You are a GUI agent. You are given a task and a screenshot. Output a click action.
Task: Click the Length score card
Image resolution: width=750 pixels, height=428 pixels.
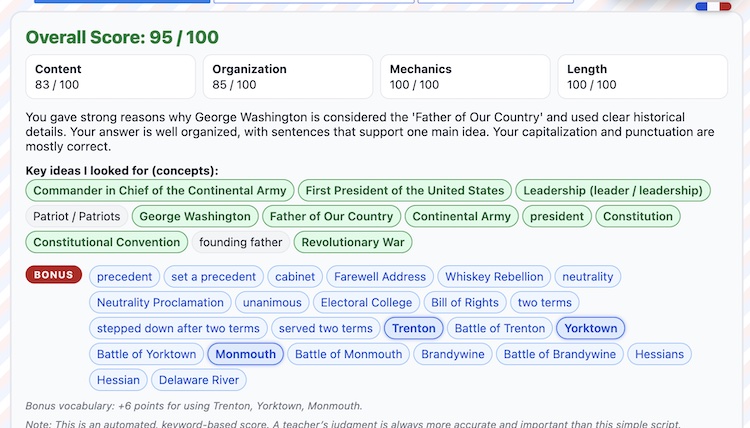642,77
